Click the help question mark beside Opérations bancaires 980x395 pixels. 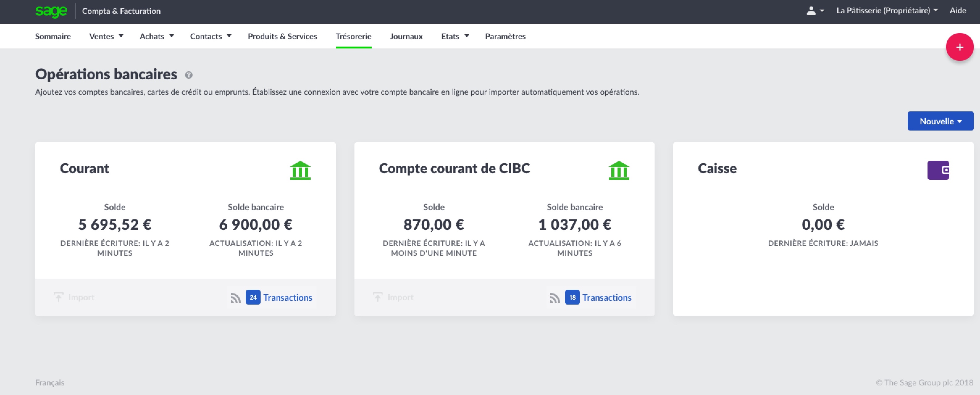[x=189, y=75]
